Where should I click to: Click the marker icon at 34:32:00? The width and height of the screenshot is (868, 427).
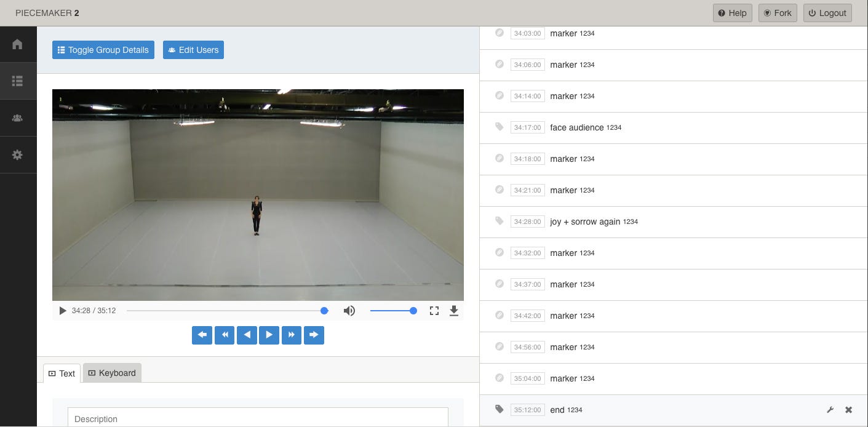coord(500,252)
